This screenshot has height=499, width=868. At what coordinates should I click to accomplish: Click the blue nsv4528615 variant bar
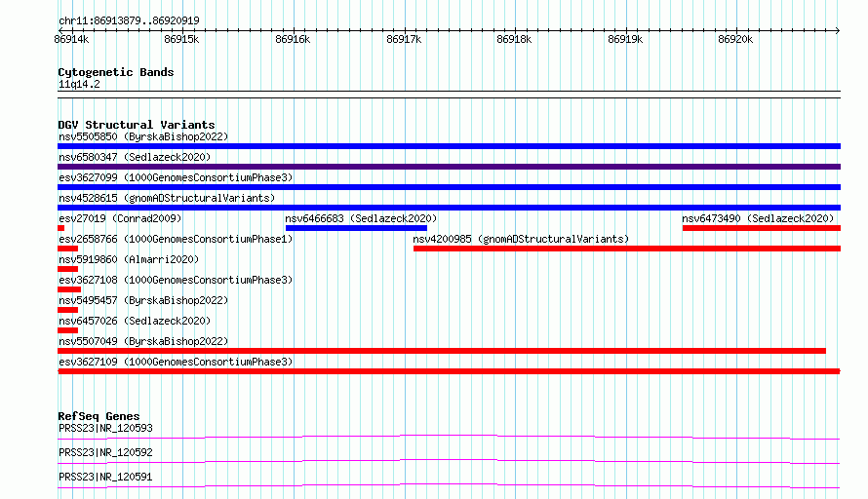tap(449, 208)
